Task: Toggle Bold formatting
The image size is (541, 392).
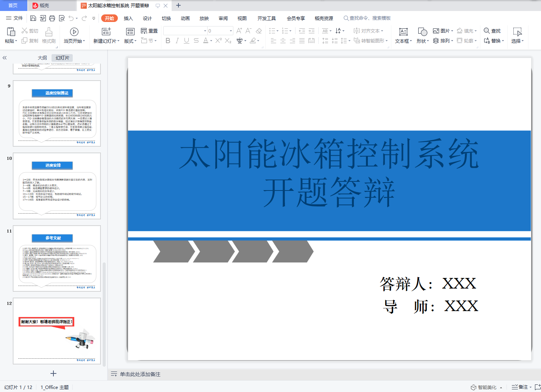Action: [168, 41]
